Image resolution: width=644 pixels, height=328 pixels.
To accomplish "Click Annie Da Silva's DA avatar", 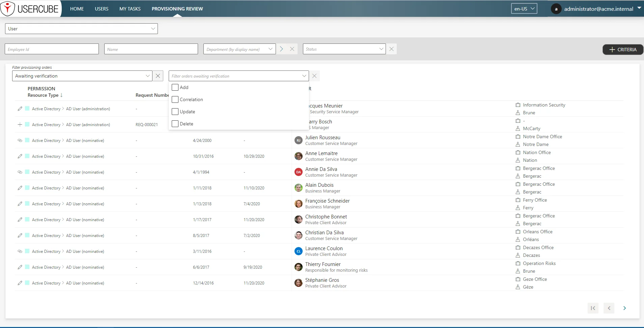I will coord(298,172).
